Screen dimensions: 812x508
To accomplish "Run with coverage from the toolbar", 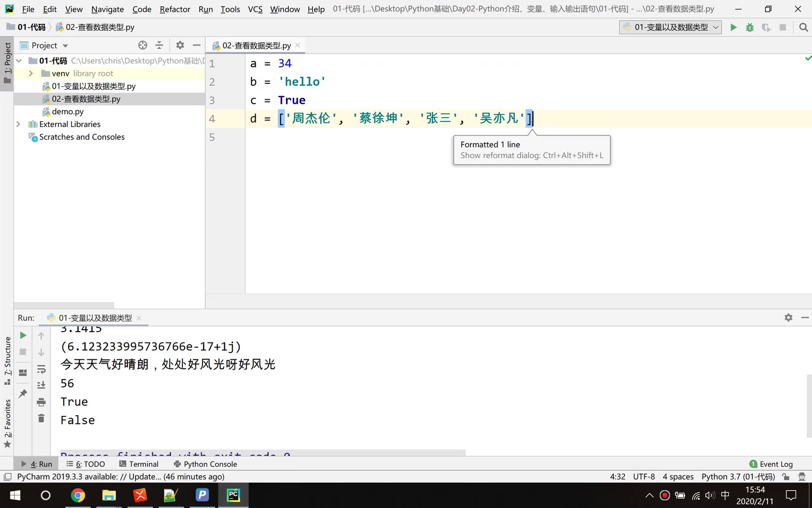I will (766, 27).
